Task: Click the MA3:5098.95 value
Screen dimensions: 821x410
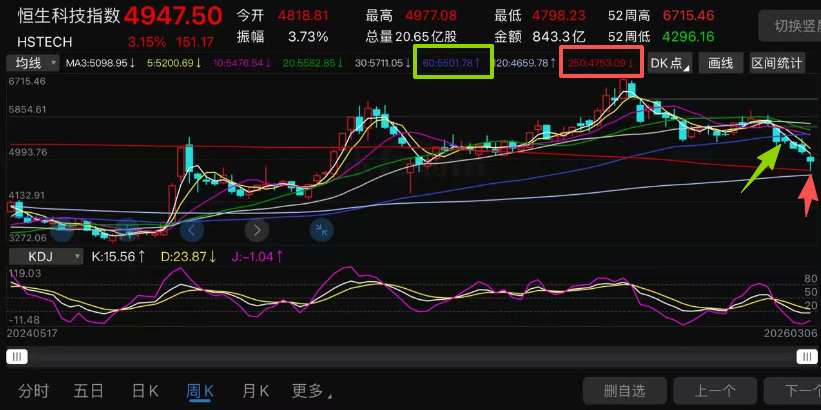Action: pyautogui.click(x=101, y=64)
